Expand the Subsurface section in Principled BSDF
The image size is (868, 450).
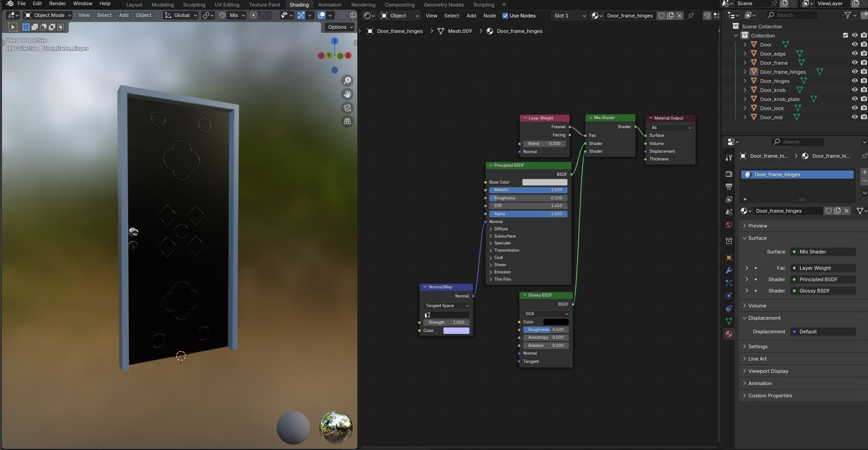(x=504, y=236)
